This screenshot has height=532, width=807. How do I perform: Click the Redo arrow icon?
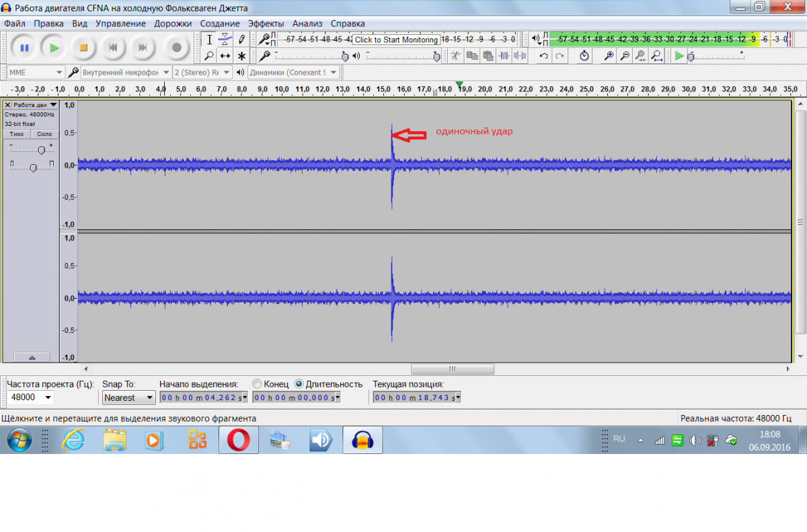click(560, 56)
